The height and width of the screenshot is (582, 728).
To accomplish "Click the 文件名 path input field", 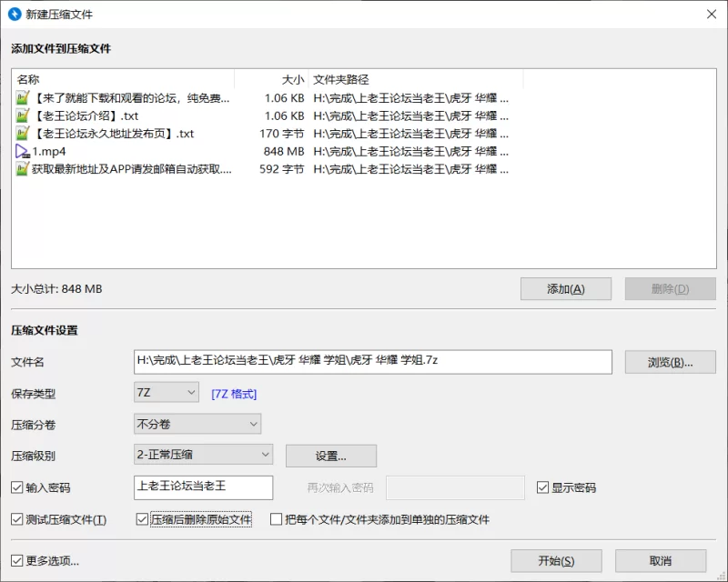I will point(373,362).
